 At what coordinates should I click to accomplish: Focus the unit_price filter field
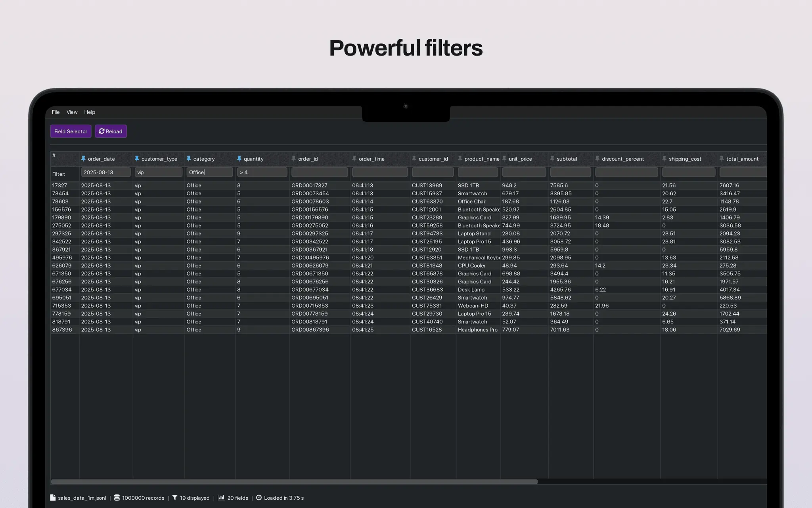pos(524,172)
